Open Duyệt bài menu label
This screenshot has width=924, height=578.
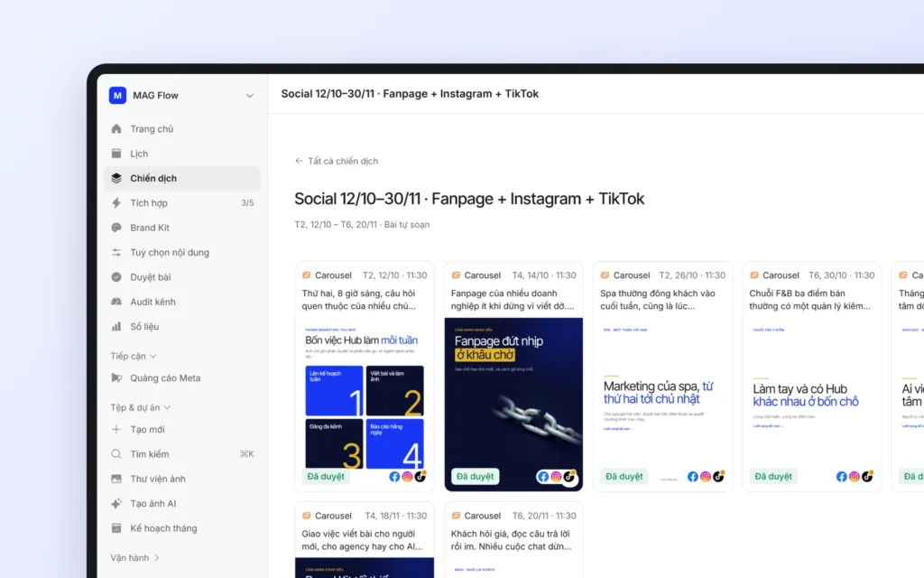coord(151,277)
